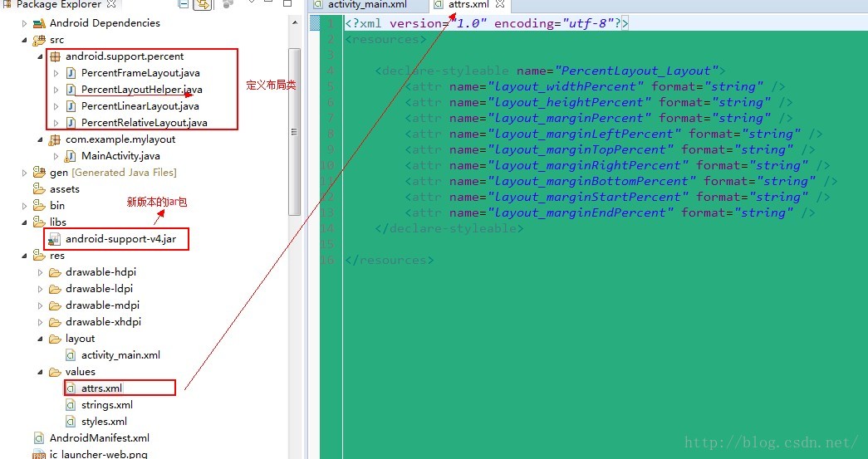Click the res folder icon

pos(39,255)
